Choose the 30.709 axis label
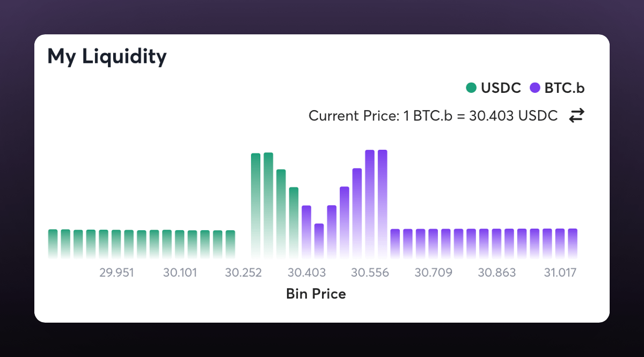Image resolution: width=644 pixels, height=357 pixels. pyautogui.click(x=433, y=273)
